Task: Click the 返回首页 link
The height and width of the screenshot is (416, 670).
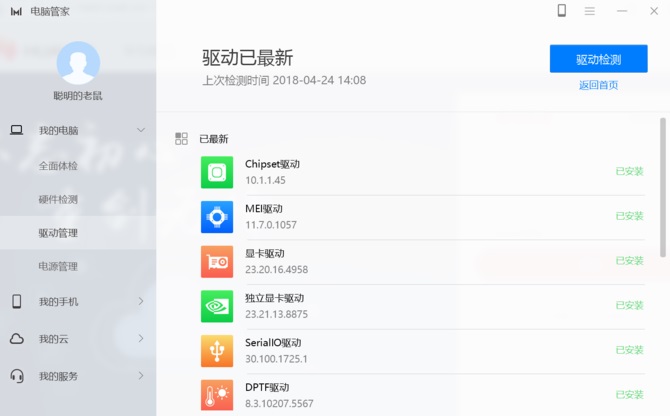Action: click(x=598, y=85)
